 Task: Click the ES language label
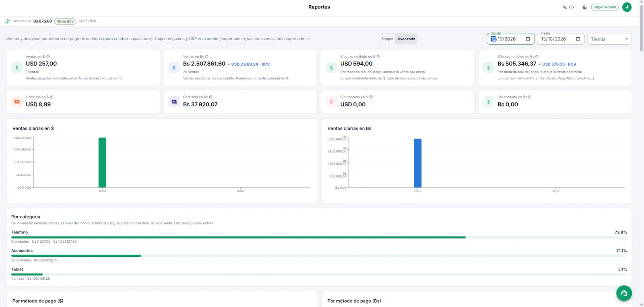(x=571, y=7)
